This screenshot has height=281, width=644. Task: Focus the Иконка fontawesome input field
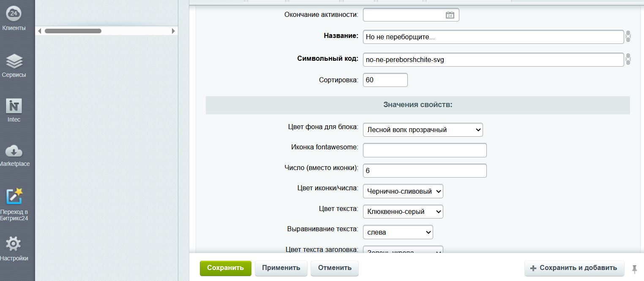coord(425,150)
